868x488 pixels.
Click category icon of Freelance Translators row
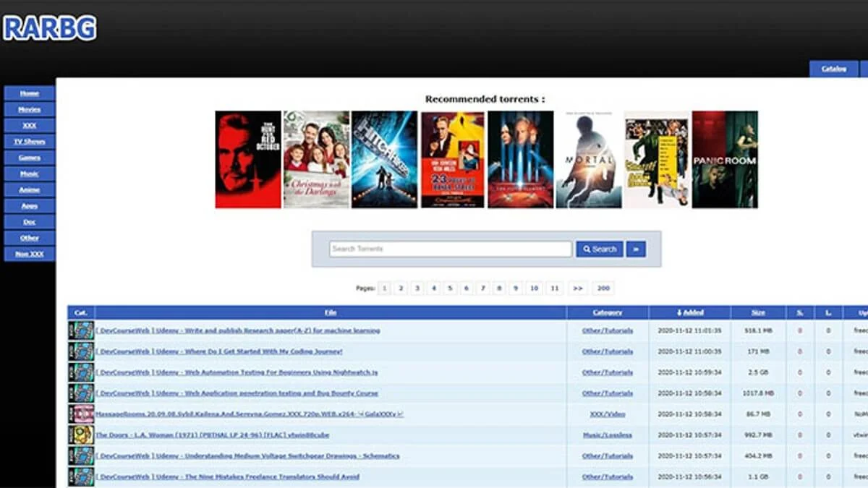81,477
